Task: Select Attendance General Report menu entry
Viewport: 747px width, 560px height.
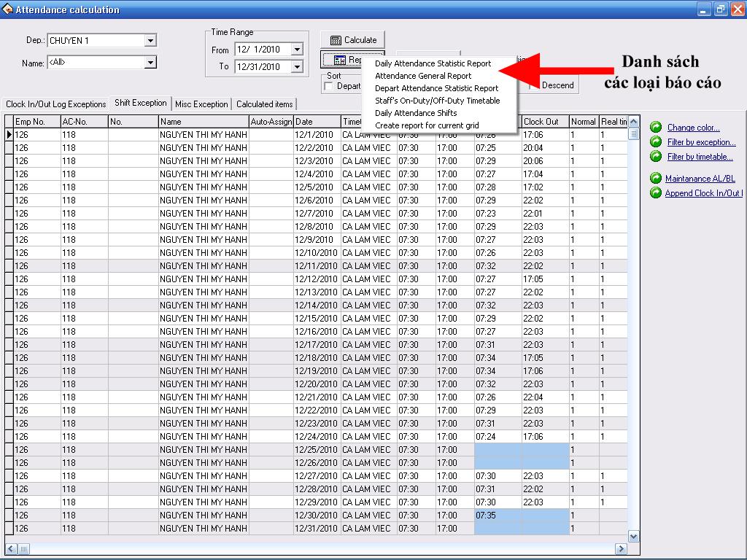Action: [423, 76]
